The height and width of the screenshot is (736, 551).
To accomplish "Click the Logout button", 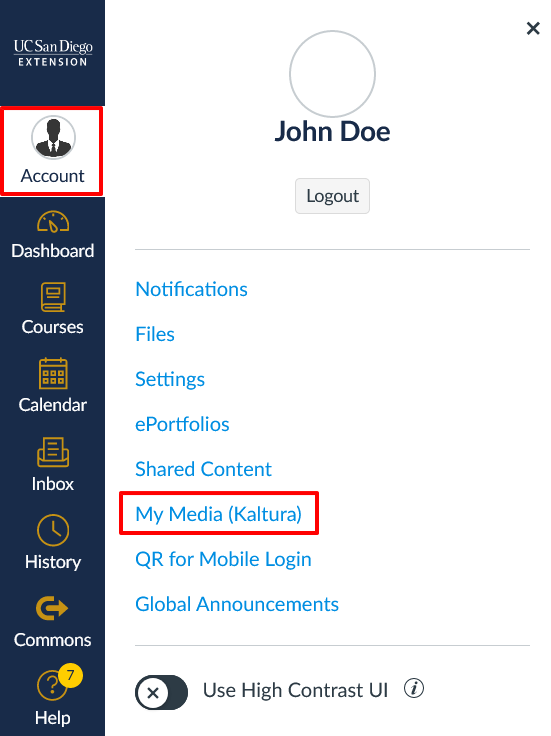I will tap(332, 196).
